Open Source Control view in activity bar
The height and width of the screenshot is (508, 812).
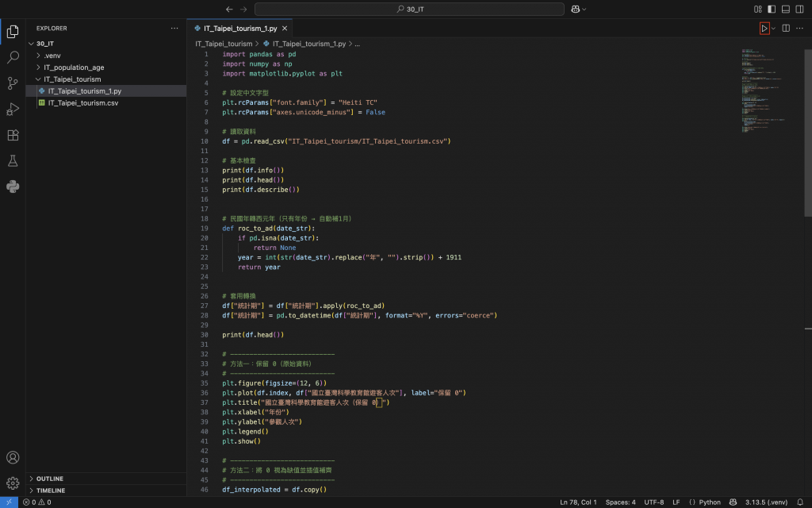(x=13, y=83)
